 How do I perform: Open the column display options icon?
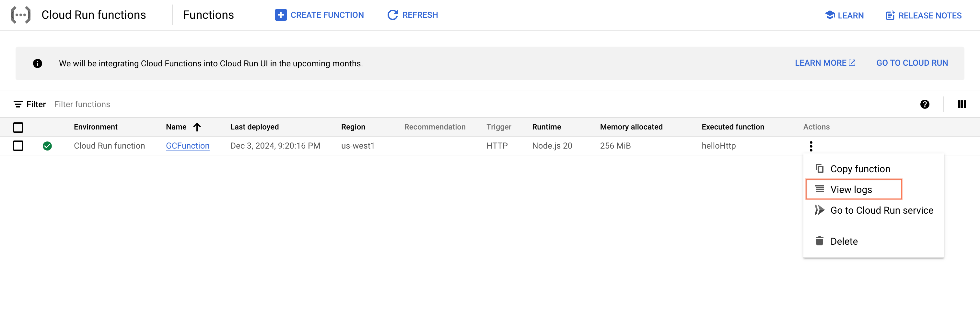961,104
